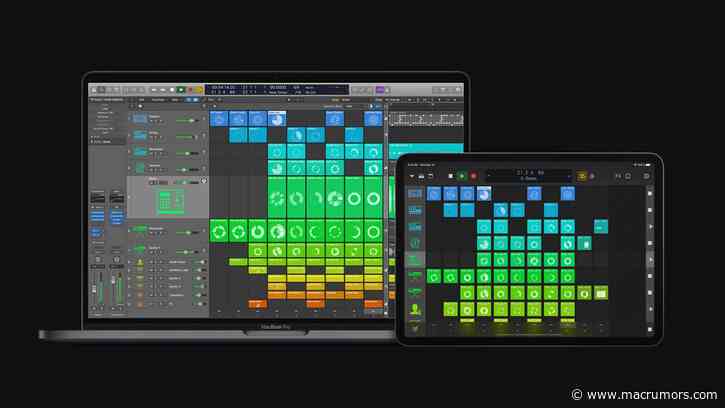Screen dimensions: 725x408
Task: Select the fourth track's green icon on MacBook
Action: pos(140,168)
